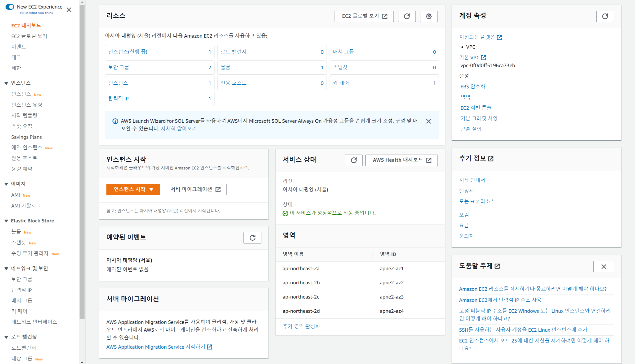Open 키 페어 in sidebar
The width and height of the screenshot is (635, 364).
19,312
